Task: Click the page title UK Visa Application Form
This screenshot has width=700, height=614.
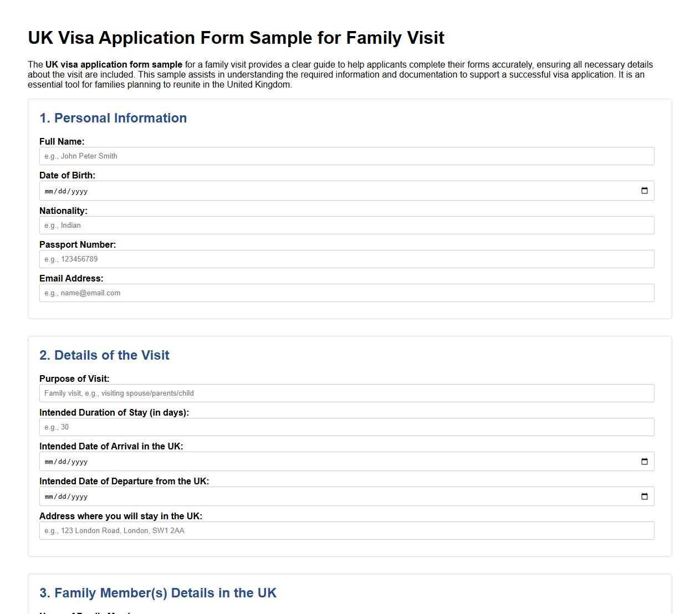Action: click(x=236, y=38)
